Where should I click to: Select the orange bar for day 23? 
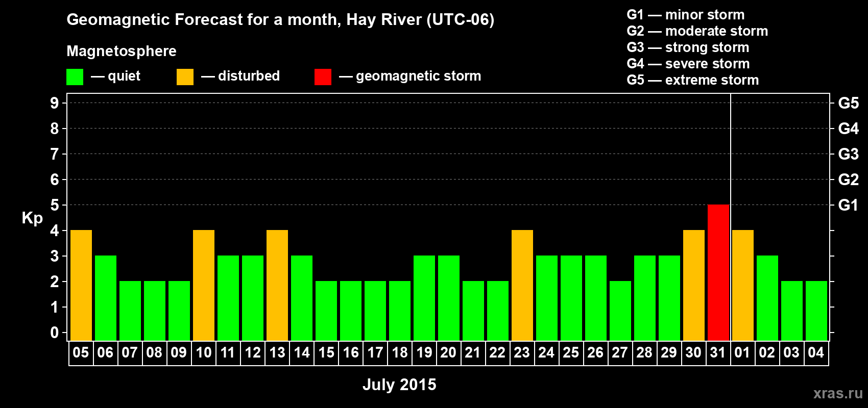pos(522,286)
